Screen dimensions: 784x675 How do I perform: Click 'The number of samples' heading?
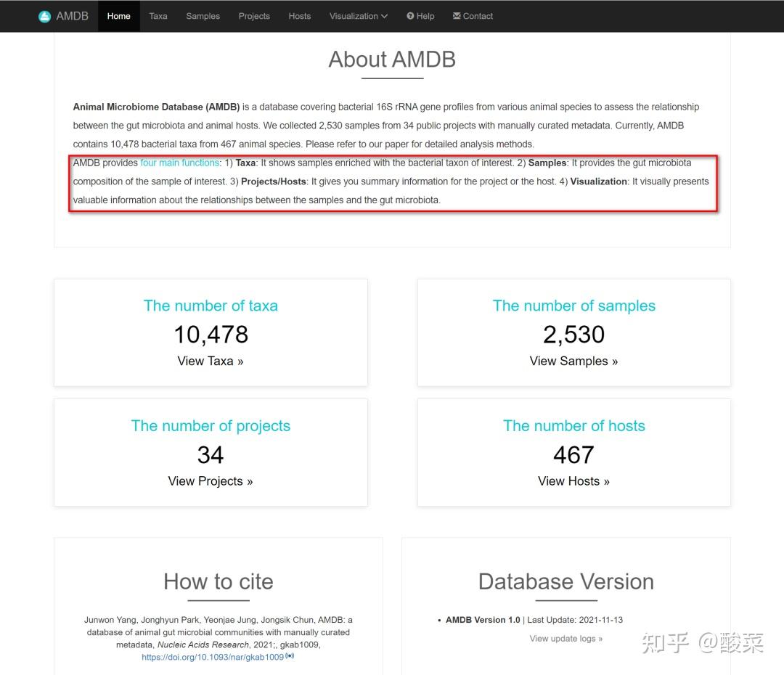[574, 306]
